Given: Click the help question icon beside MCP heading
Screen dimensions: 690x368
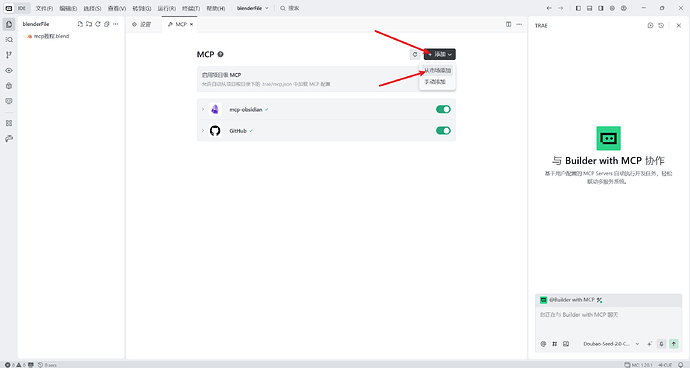Looking at the screenshot, I should pos(220,54).
